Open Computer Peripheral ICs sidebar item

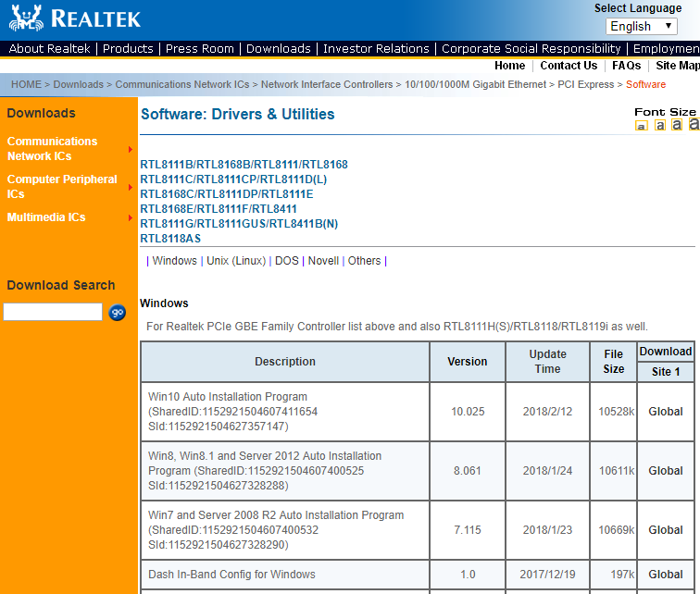(62, 187)
